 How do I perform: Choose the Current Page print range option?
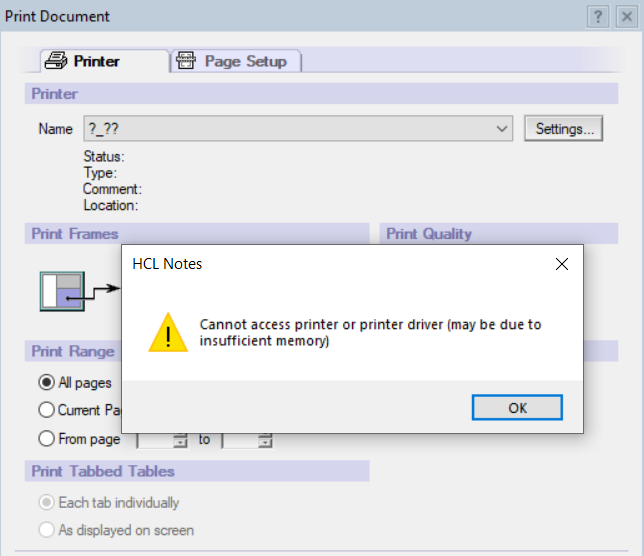click(x=46, y=409)
